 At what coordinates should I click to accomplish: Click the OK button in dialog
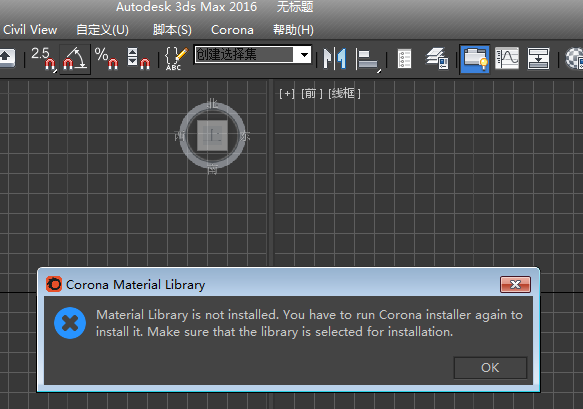pos(490,367)
